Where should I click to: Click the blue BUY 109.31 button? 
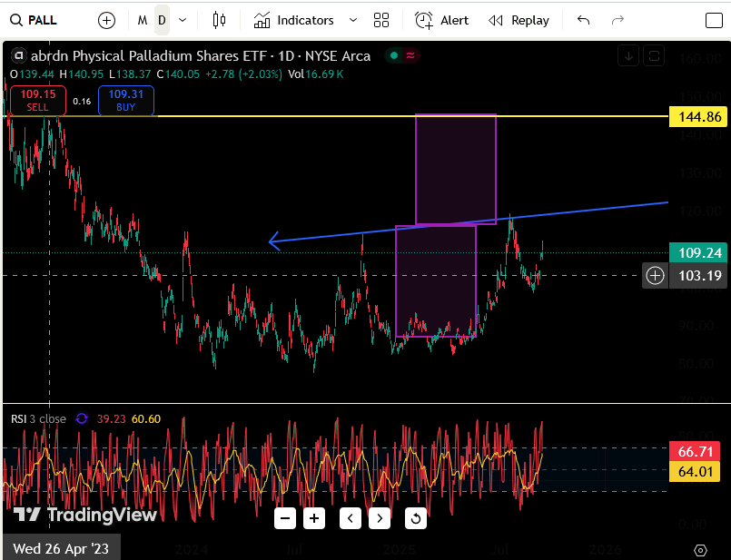coord(126,101)
